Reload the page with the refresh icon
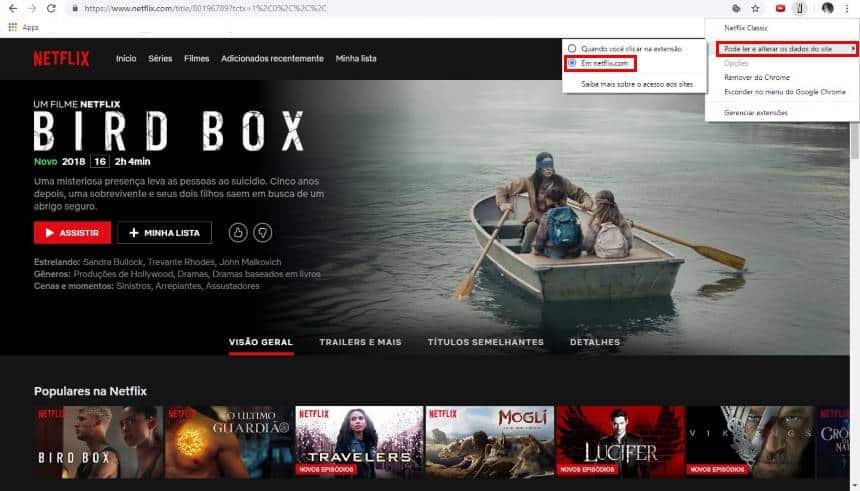 tap(51, 8)
